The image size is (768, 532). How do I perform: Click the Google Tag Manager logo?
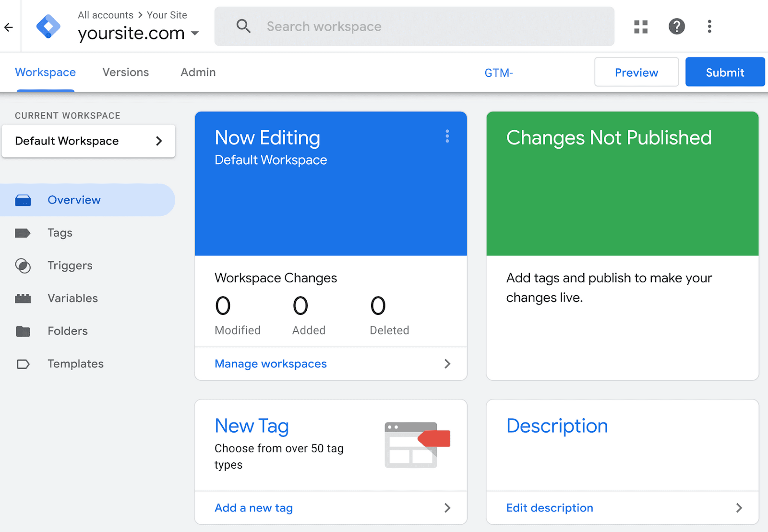(48, 26)
